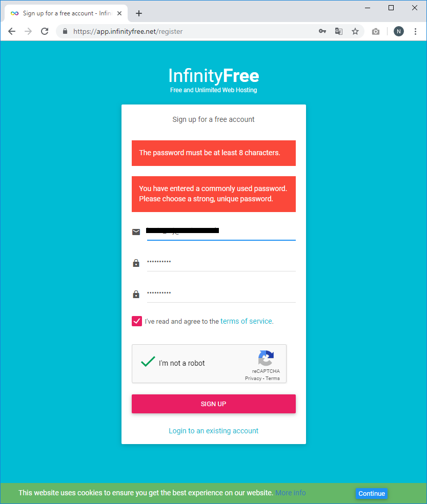This screenshot has width=427, height=504.
Task: Uncheck the terms of service agreement checkbox
Action: click(137, 321)
